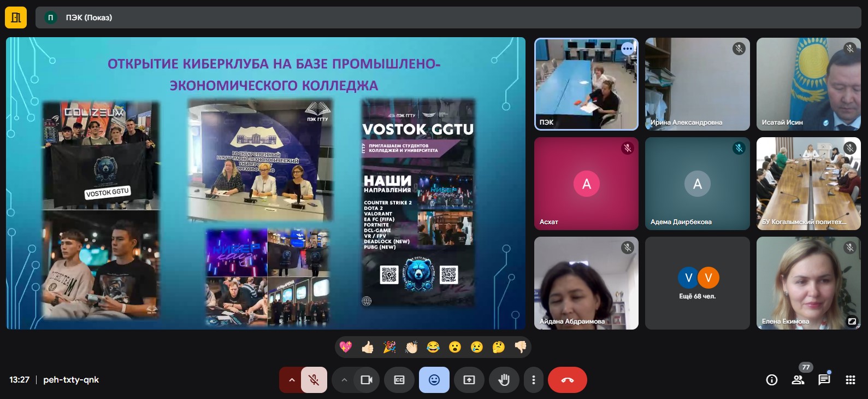Open more options on the ПЭК tile
868x399 pixels.
(x=627, y=49)
